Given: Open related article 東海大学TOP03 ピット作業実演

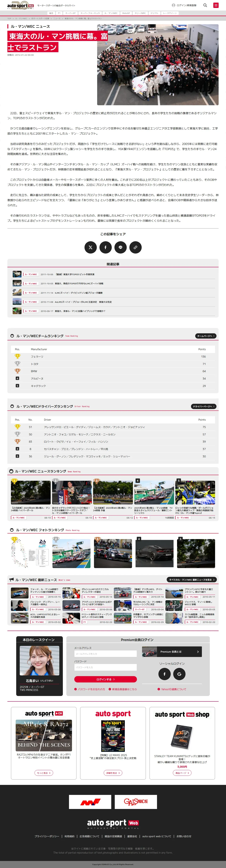Looking at the screenshot, I should (75, 274).
